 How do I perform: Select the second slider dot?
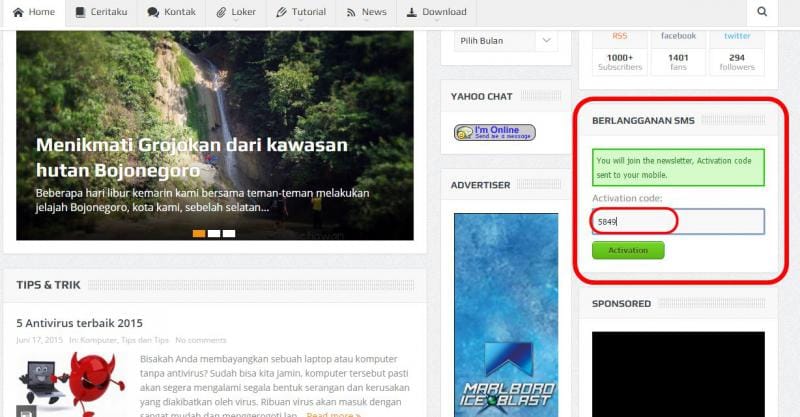[x=214, y=233]
